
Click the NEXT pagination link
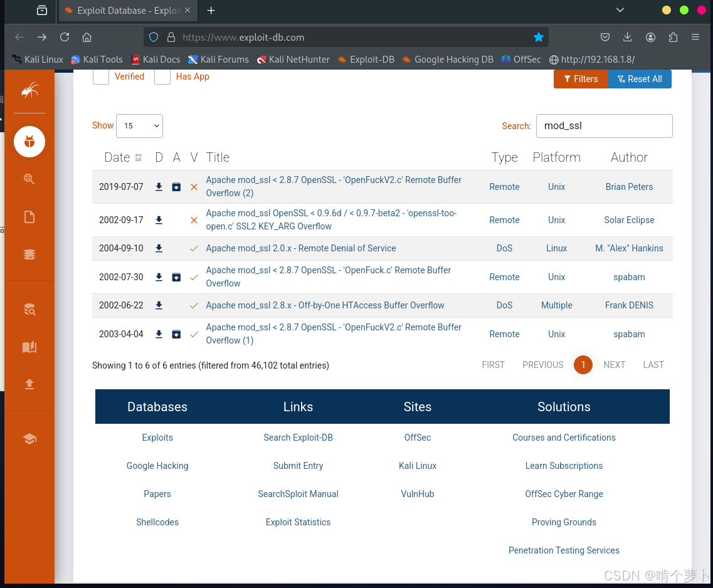tap(615, 365)
